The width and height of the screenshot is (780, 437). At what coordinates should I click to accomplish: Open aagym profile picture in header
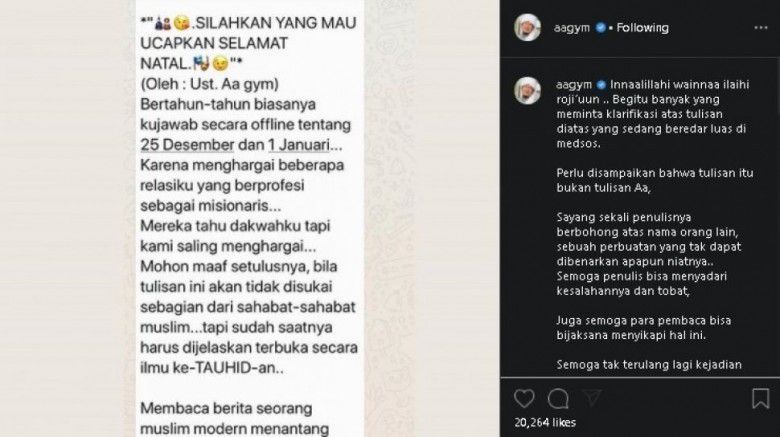tap(527, 27)
